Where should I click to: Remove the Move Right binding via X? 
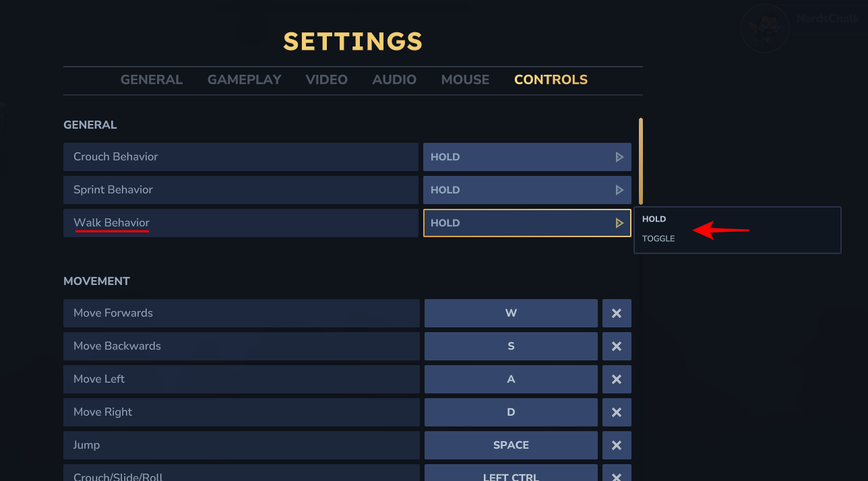point(616,412)
